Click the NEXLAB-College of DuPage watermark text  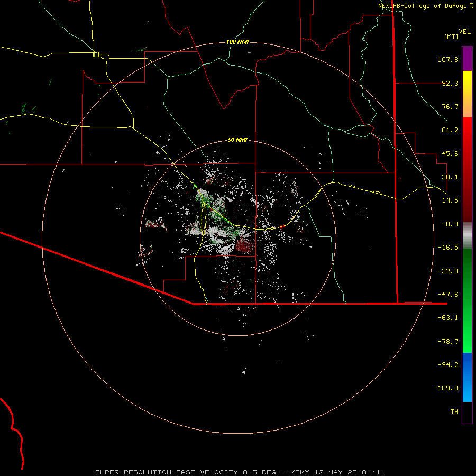pos(426,6)
